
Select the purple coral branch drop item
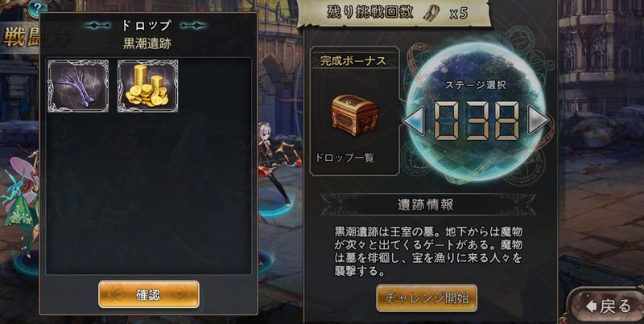click(x=78, y=86)
